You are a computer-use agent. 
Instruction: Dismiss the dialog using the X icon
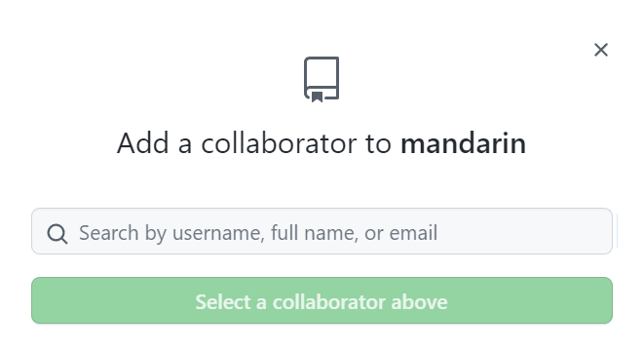click(x=601, y=50)
